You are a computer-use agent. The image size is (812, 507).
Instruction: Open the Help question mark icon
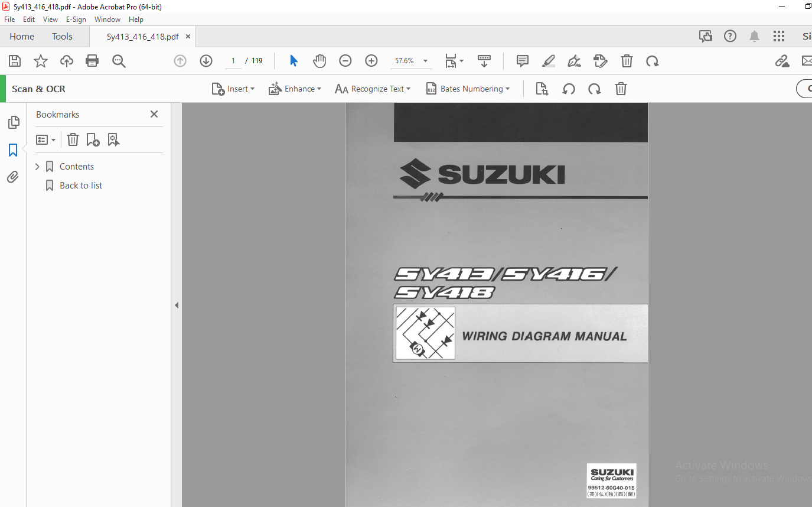coord(731,37)
